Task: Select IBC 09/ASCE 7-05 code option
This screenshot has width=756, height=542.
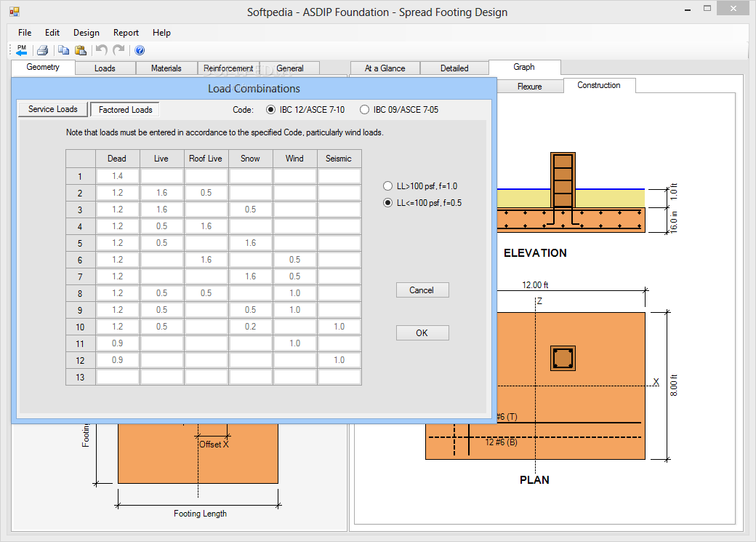Action: (x=399, y=110)
